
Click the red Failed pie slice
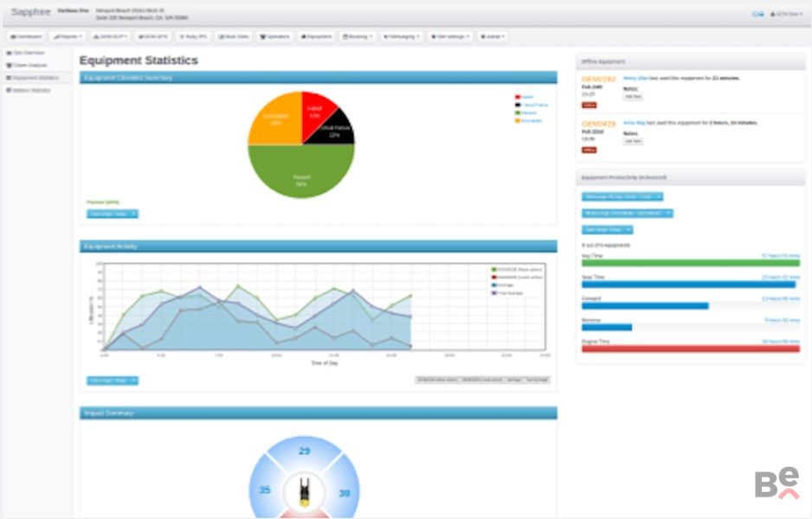tap(317, 112)
